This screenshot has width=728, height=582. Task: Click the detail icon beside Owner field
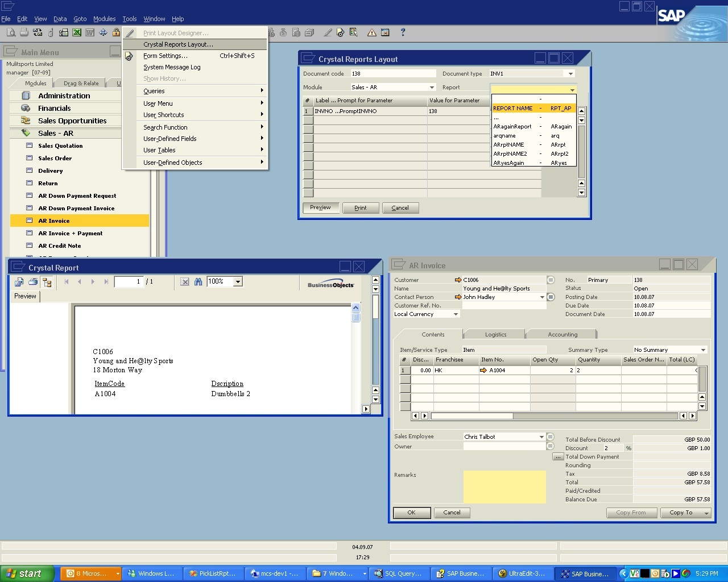pyautogui.click(x=550, y=446)
